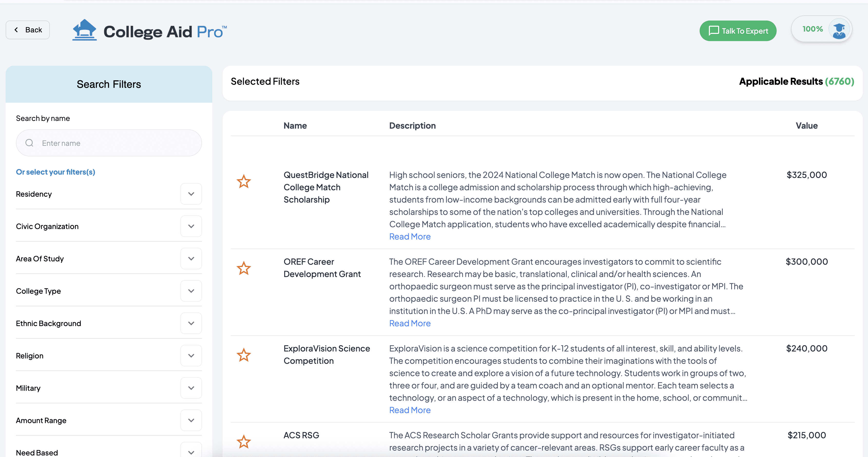Click the Description column header
The width and height of the screenshot is (868, 457).
point(412,126)
